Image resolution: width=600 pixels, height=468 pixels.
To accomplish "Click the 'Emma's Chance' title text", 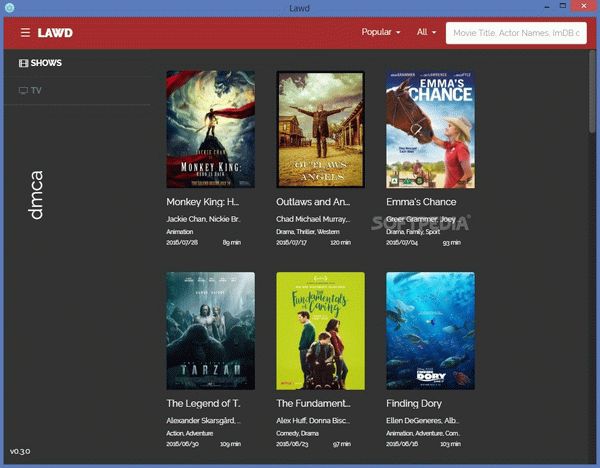I will 421,202.
